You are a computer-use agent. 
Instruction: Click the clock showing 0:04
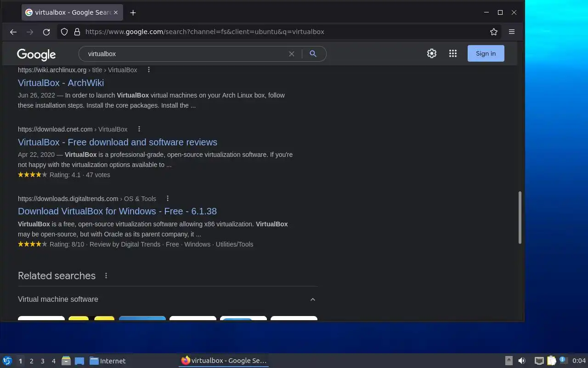coord(579,361)
